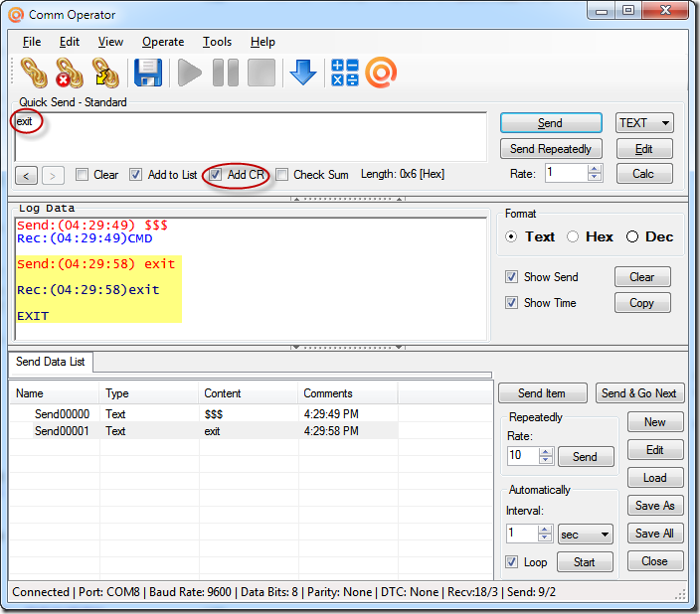Click the Save As button
Screen dimensions: 700x614
click(x=655, y=506)
